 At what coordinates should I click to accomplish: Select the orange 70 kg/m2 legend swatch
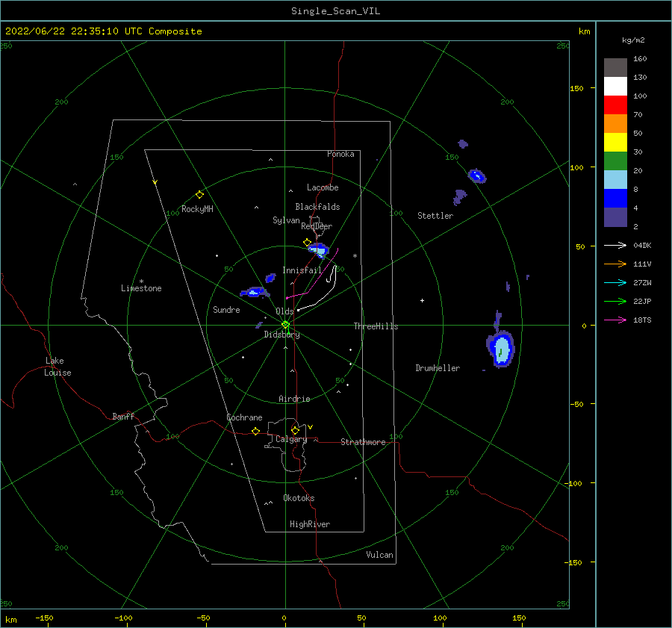pyautogui.click(x=615, y=123)
